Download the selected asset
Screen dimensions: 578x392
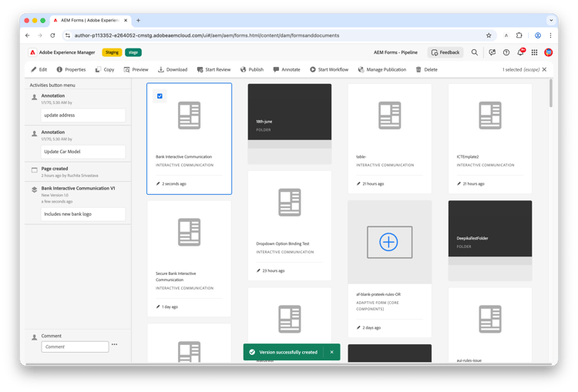[173, 69]
